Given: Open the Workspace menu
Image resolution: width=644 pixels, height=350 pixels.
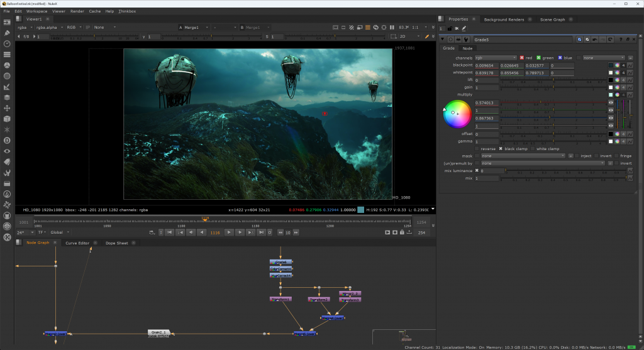Looking at the screenshot, I should (36, 11).
